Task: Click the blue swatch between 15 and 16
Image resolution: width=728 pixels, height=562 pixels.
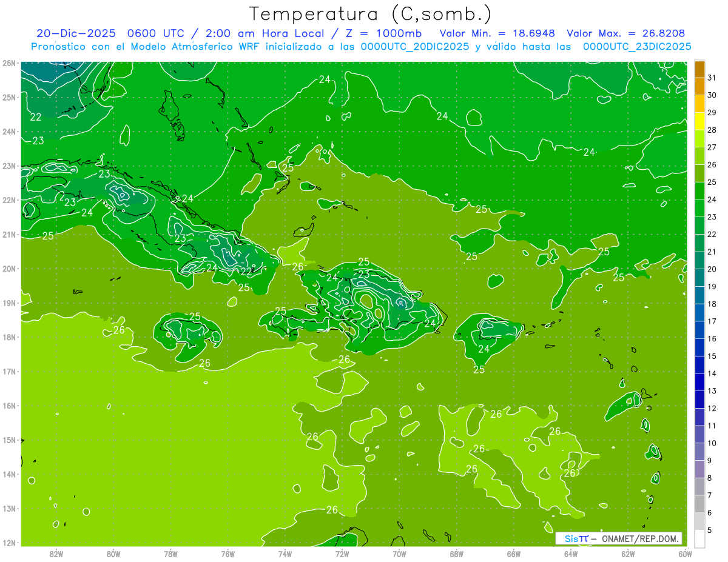Action: pos(700,347)
